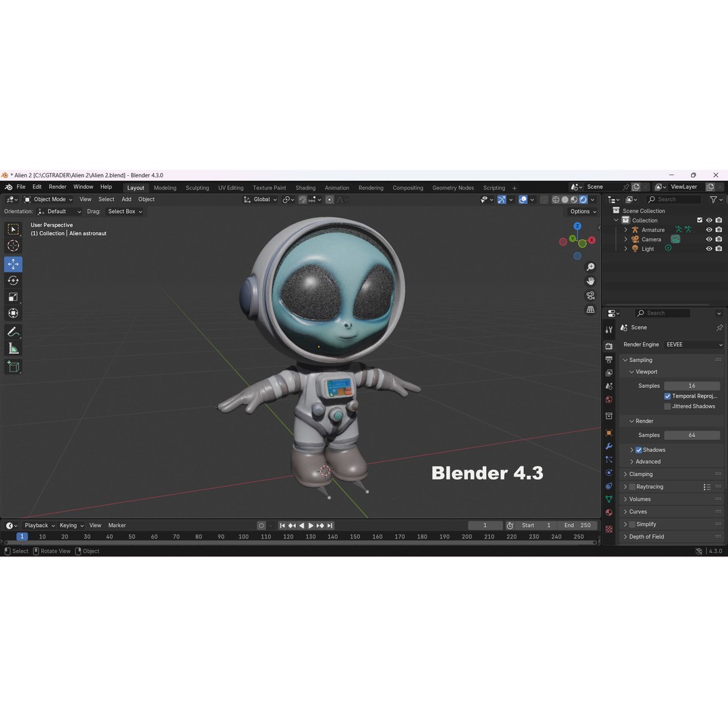Open the Render menu

[x=57, y=187]
